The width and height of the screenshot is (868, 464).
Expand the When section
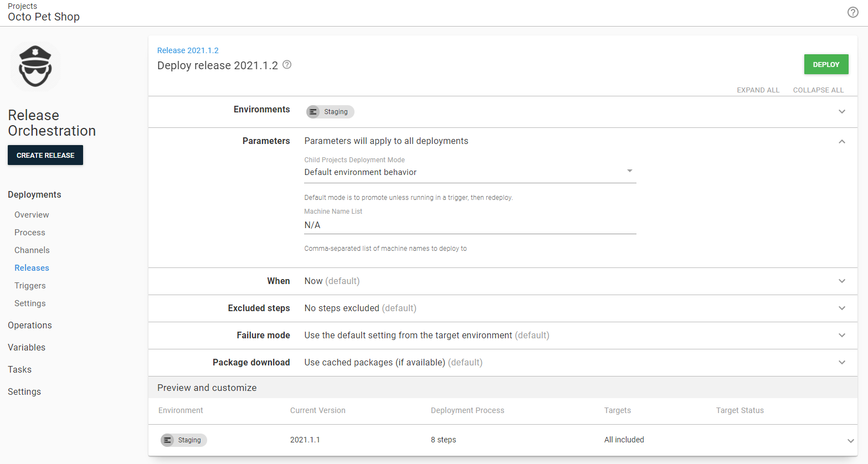[x=841, y=281]
